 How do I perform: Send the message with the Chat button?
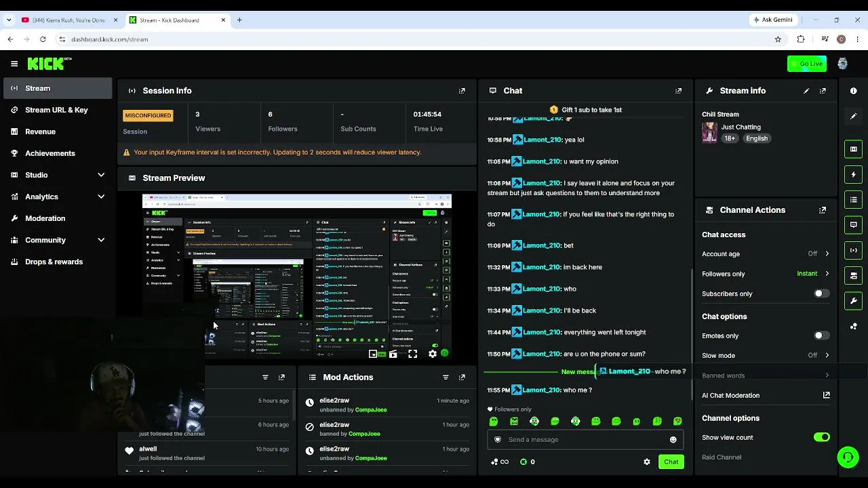(x=671, y=462)
